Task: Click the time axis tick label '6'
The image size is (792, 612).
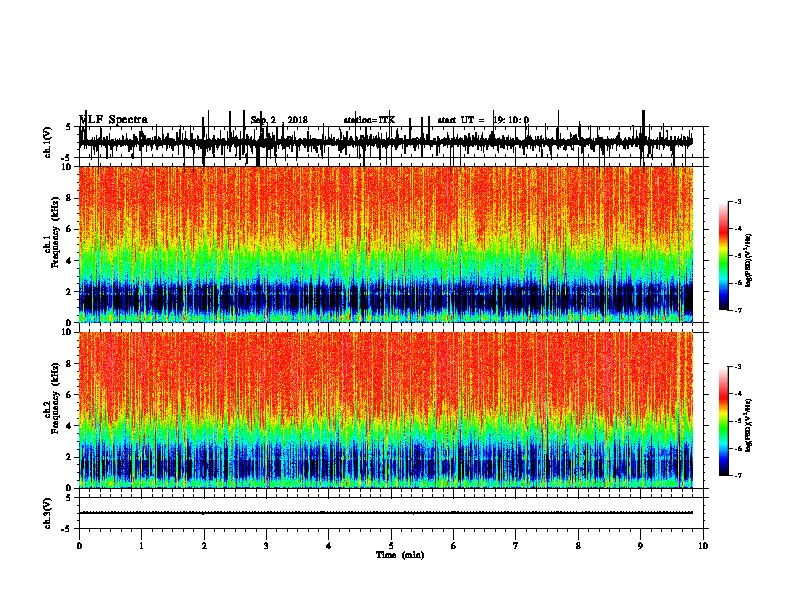Action: [x=454, y=546]
